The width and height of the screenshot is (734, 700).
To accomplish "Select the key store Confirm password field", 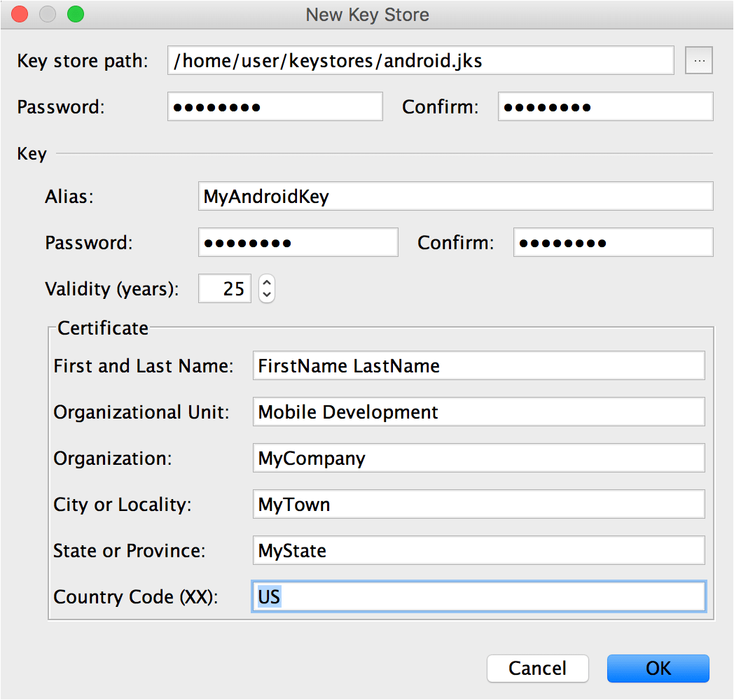I will pos(606,106).
